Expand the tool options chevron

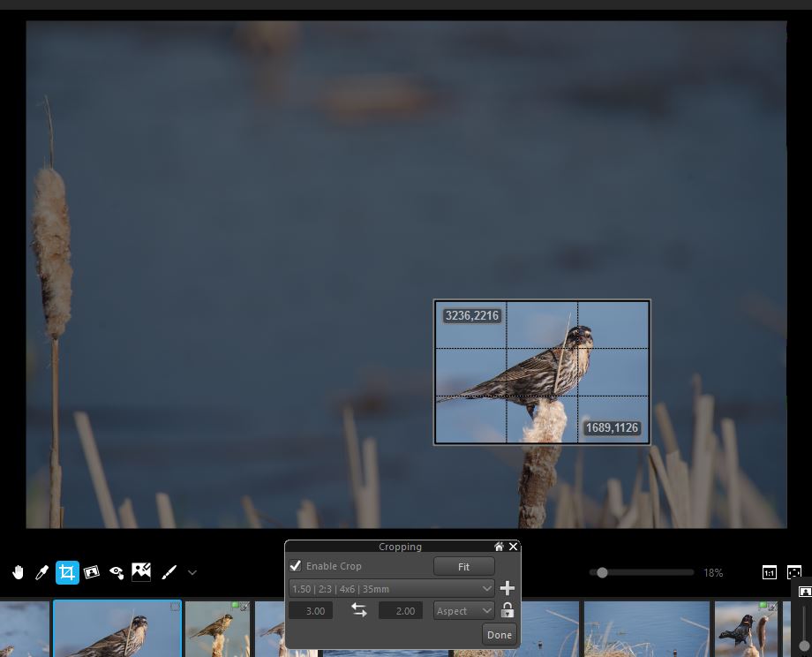pos(192,572)
